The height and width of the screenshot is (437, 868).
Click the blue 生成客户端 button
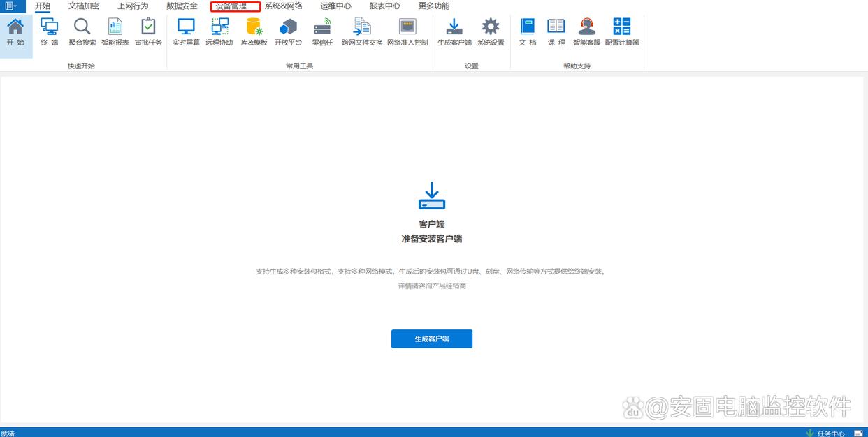click(x=432, y=339)
